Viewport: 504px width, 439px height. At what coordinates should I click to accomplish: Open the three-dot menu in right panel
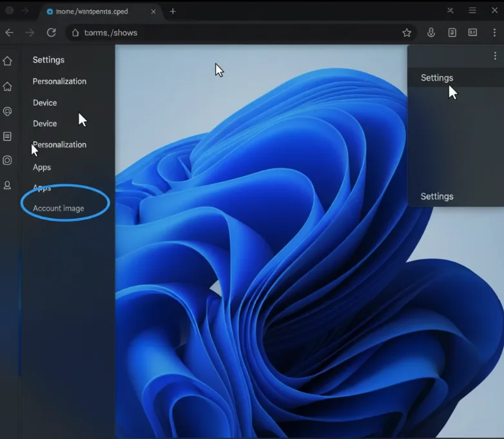pyautogui.click(x=494, y=56)
